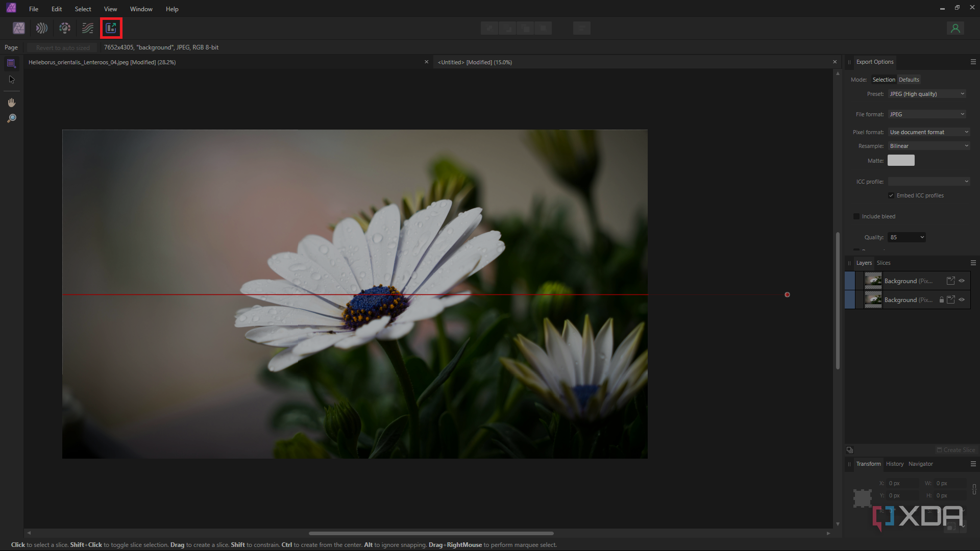Switch to the Navigator tab
980x551 pixels.
point(920,464)
